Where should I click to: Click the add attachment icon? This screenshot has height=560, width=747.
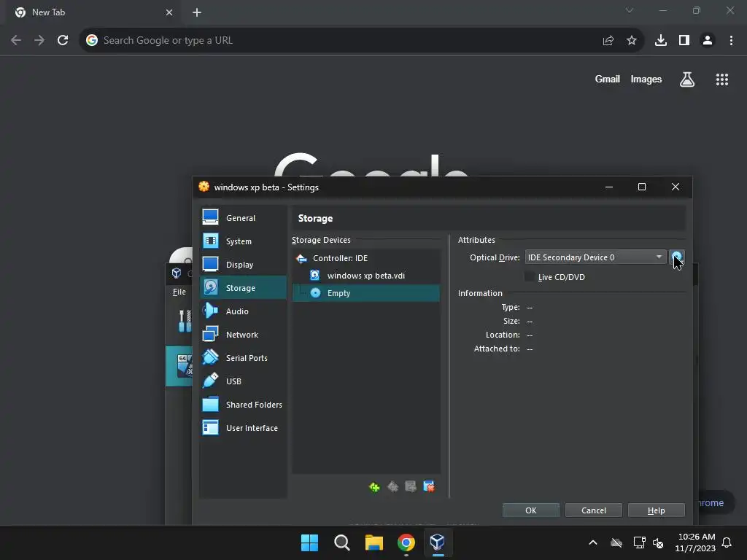coord(411,486)
